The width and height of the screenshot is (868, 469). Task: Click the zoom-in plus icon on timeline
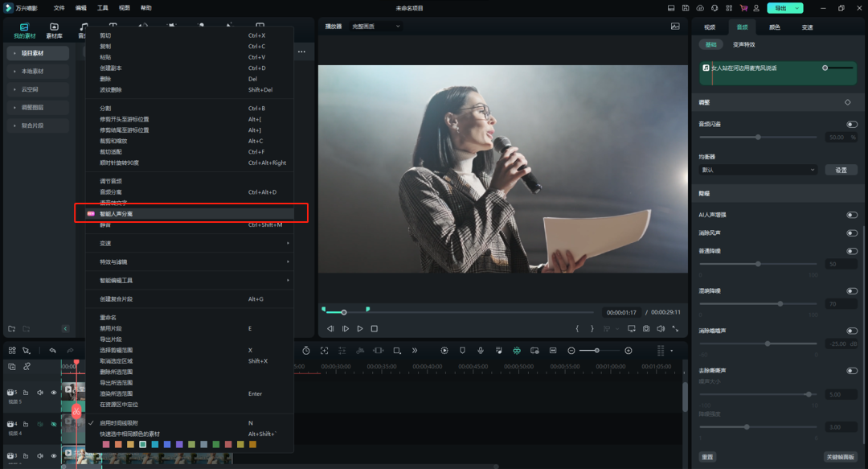[x=628, y=351]
